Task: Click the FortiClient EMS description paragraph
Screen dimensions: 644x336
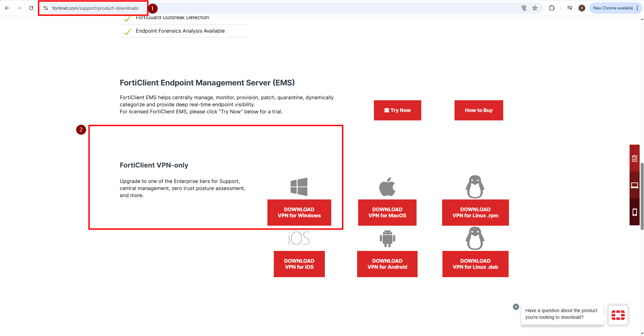Action: [x=227, y=105]
